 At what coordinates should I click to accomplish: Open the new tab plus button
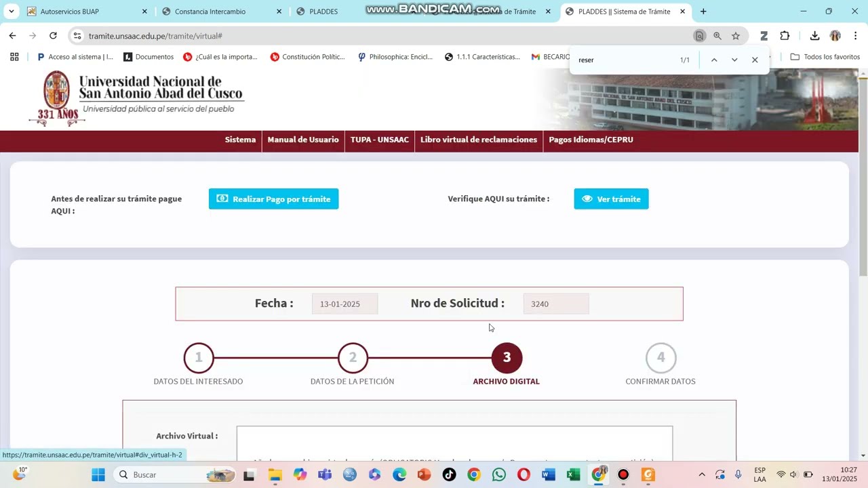(x=703, y=12)
